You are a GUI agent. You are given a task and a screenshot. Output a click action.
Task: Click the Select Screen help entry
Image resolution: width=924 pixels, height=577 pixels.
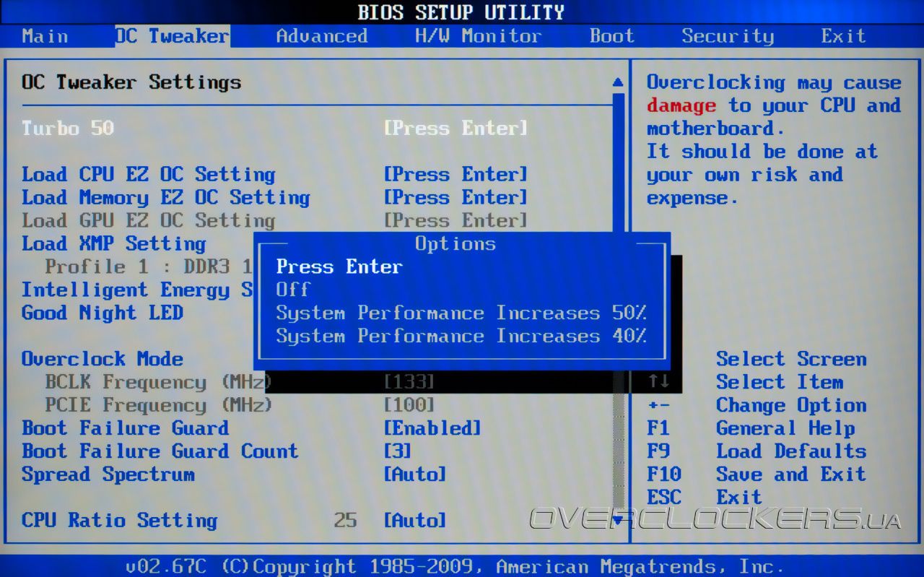pyautogui.click(x=791, y=359)
